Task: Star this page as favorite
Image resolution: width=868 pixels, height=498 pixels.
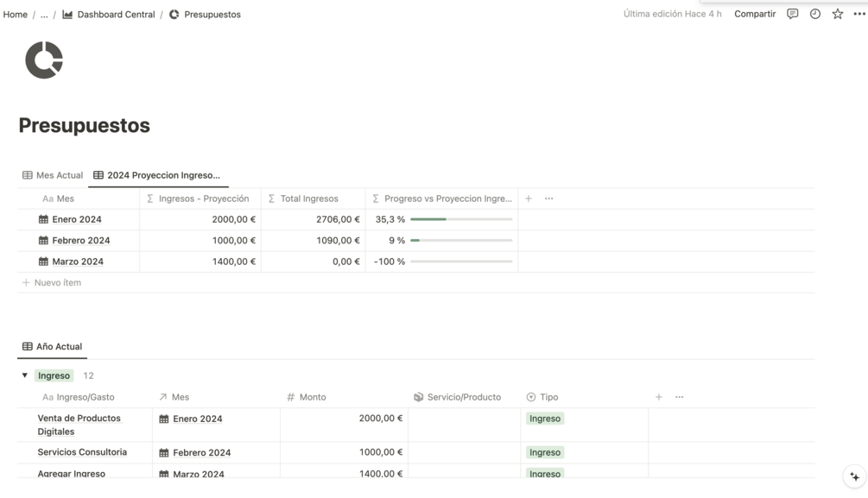Action: tap(837, 14)
